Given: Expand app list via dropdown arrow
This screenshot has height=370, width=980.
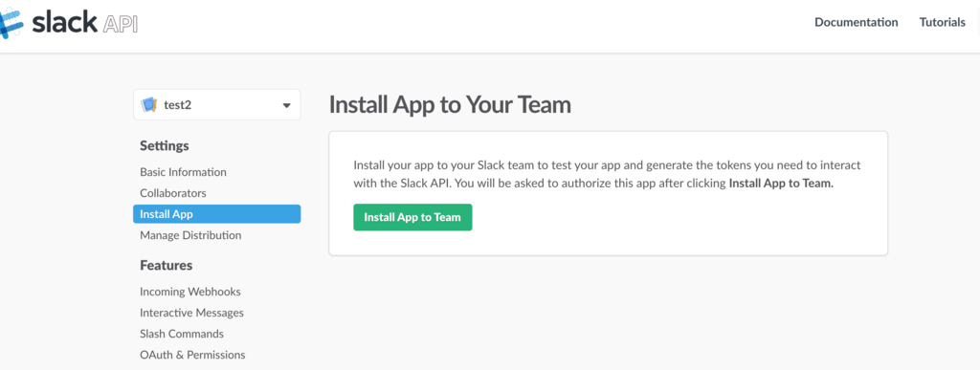Looking at the screenshot, I should pyautogui.click(x=287, y=105).
